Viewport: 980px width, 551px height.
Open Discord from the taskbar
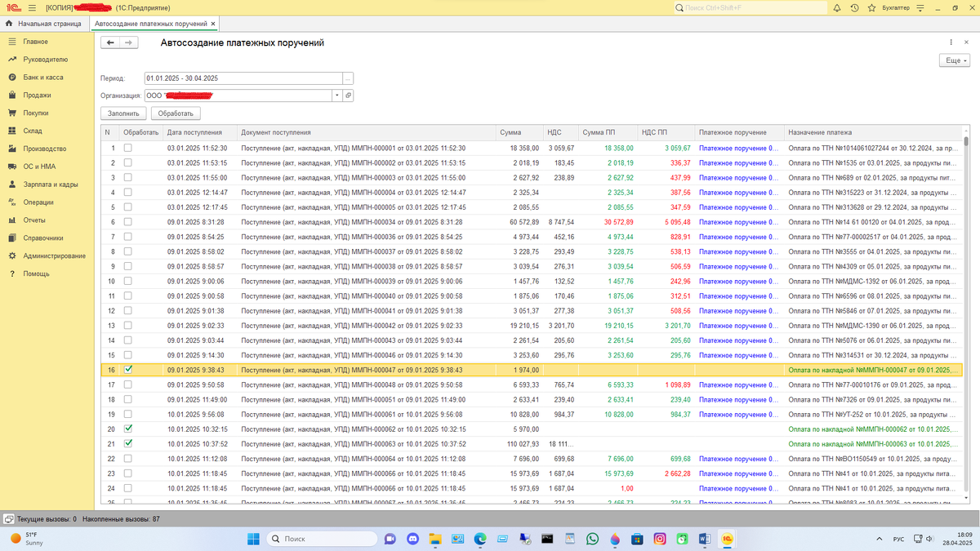pyautogui.click(x=412, y=539)
